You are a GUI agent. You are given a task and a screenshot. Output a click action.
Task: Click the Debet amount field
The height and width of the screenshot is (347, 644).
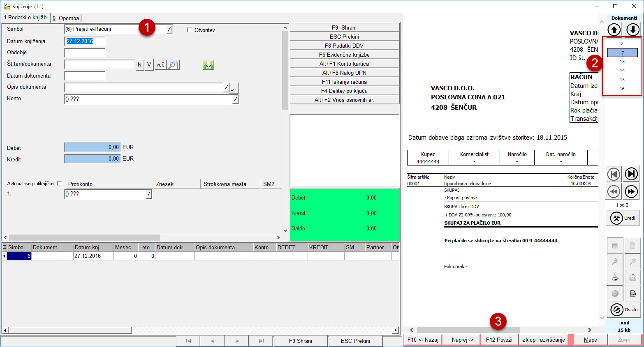point(93,147)
